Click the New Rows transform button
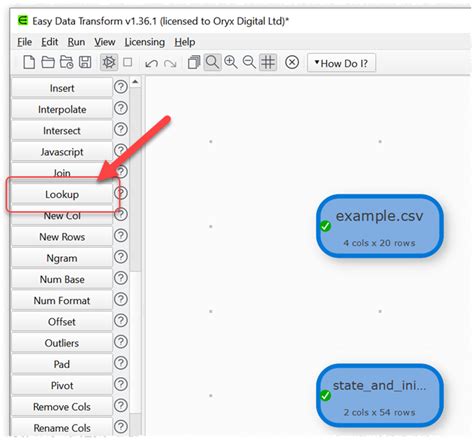Viewport: 474px width, 440px height. 62,237
